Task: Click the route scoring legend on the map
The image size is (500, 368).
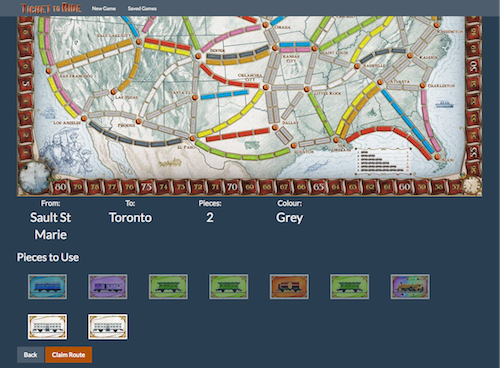Action: 383,161
